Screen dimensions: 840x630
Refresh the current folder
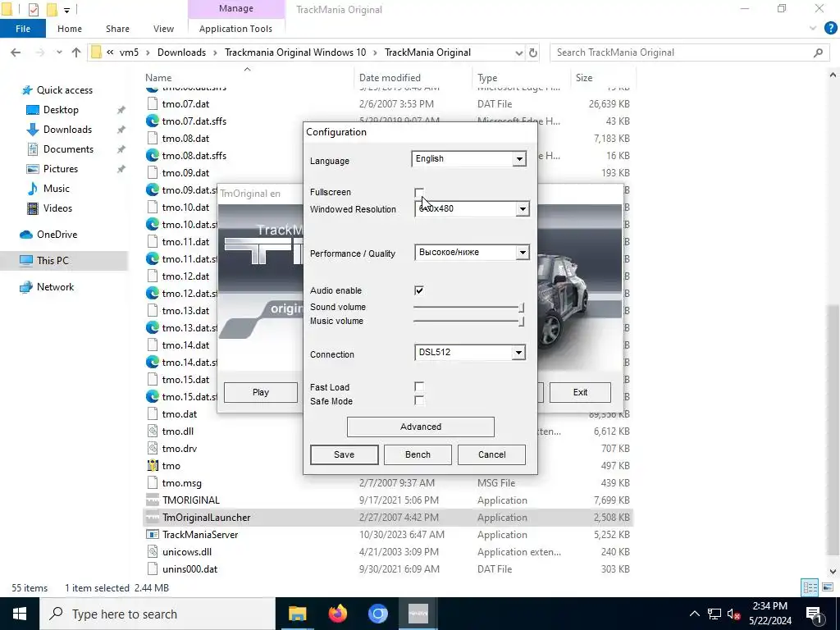coord(533,52)
